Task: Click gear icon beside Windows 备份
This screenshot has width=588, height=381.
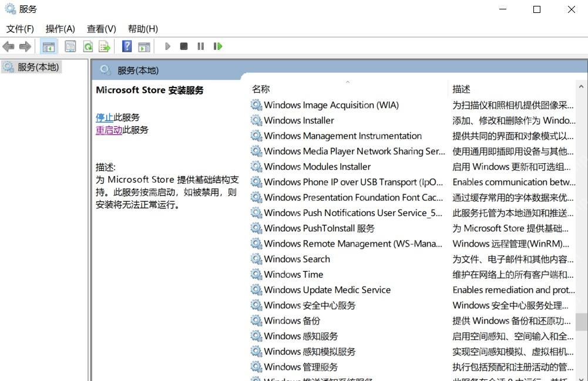Action: pyautogui.click(x=256, y=321)
